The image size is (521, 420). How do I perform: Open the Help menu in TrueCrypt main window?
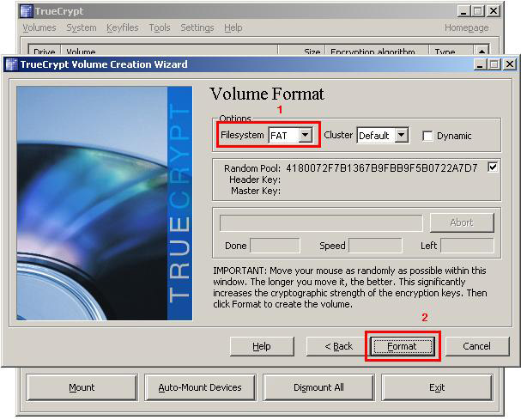pos(233,27)
